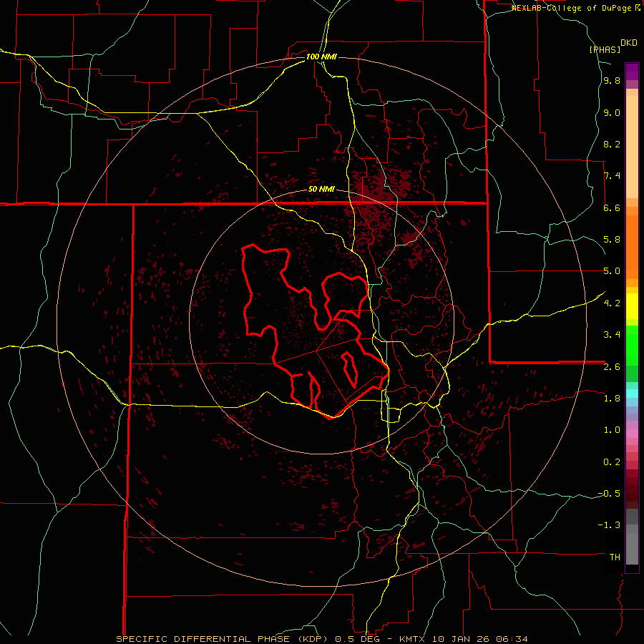The image size is (644, 644).
Task: Click the 5.0 scale value
Action: pos(612,271)
